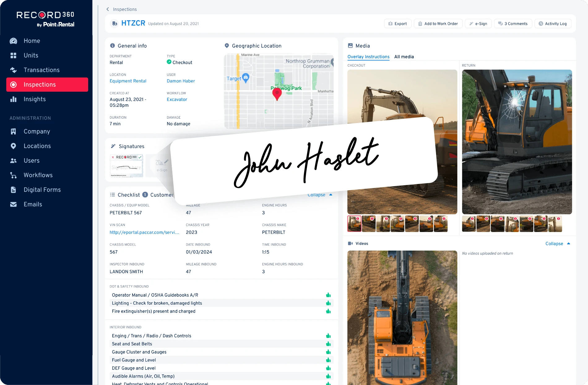Click the red map pin marker
Image resolution: width=588 pixels, height=385 pixels.
[x=277, y=94]
